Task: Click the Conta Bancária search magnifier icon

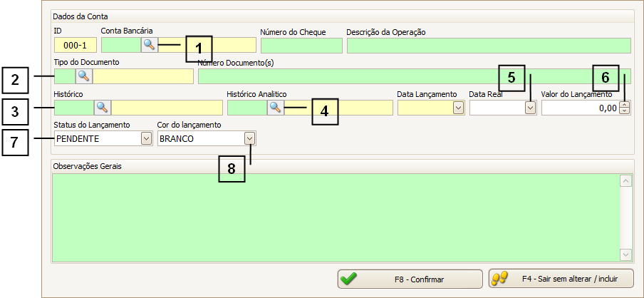Action: point(149,45)
